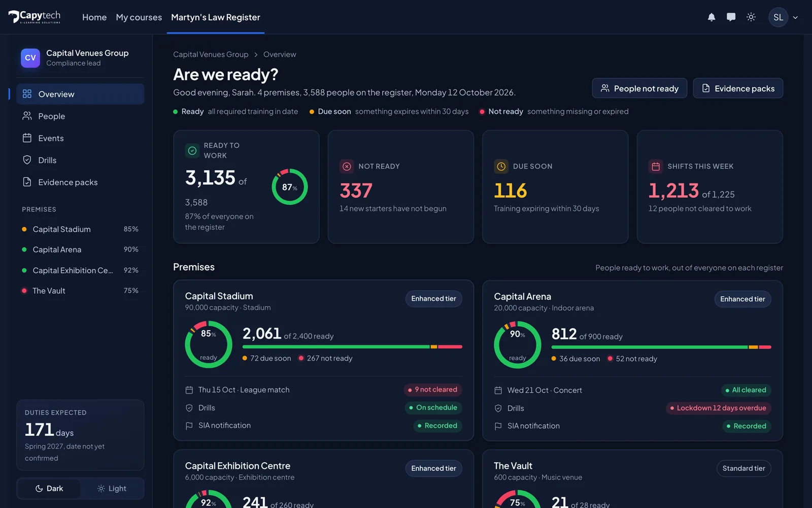812x508 pixels.
Task: Open the messages chat icon
Action: (x=731, y=17)
